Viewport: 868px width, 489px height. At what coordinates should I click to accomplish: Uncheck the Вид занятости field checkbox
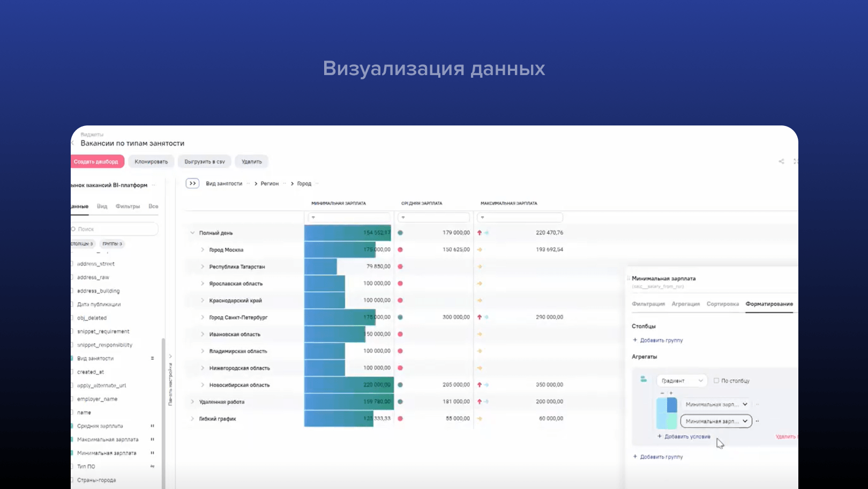tap(72, 358)
